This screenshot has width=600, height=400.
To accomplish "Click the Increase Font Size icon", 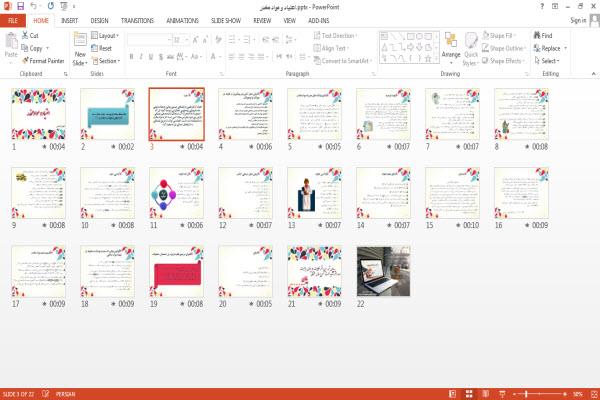I will (x=196, y=39).
